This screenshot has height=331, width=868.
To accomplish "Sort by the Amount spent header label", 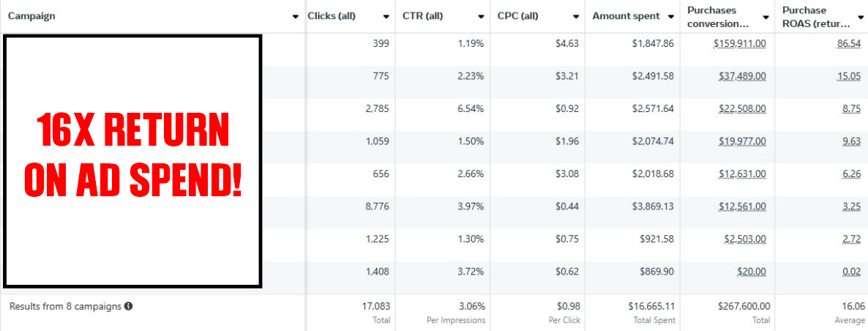I will 626,15.
